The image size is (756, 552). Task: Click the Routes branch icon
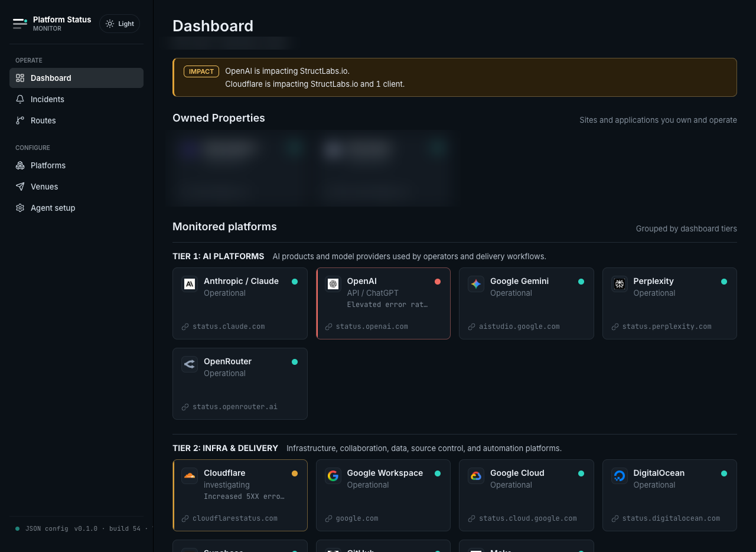(x=20, y=120)
